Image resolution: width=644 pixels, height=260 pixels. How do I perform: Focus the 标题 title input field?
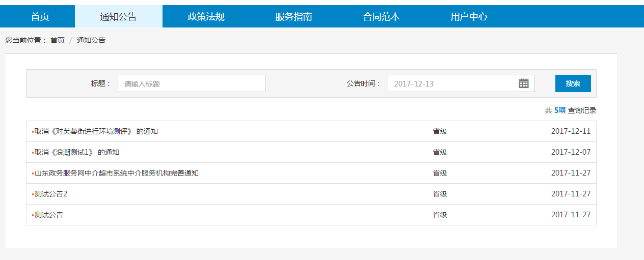pos(191,83)
